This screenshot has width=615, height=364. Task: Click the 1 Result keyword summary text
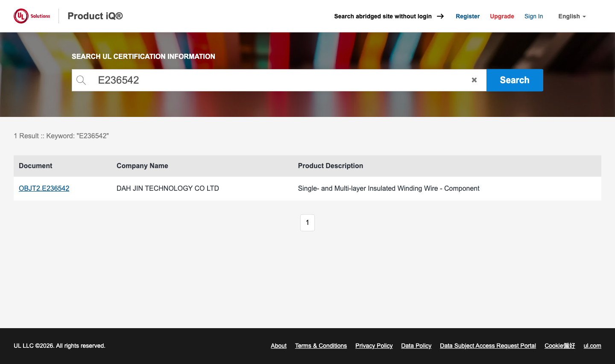click(x=61, y=136)
